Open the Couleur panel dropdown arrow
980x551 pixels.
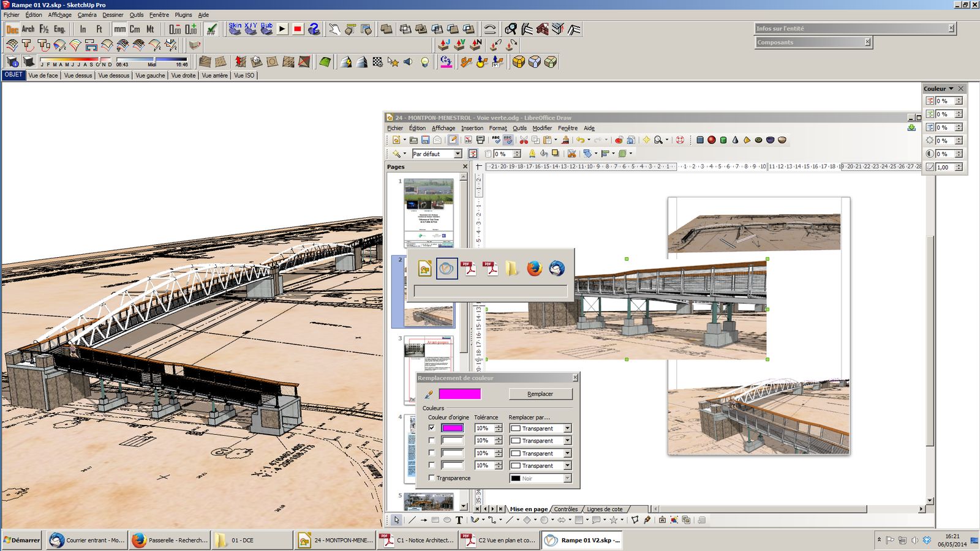[x=951, y=89]
